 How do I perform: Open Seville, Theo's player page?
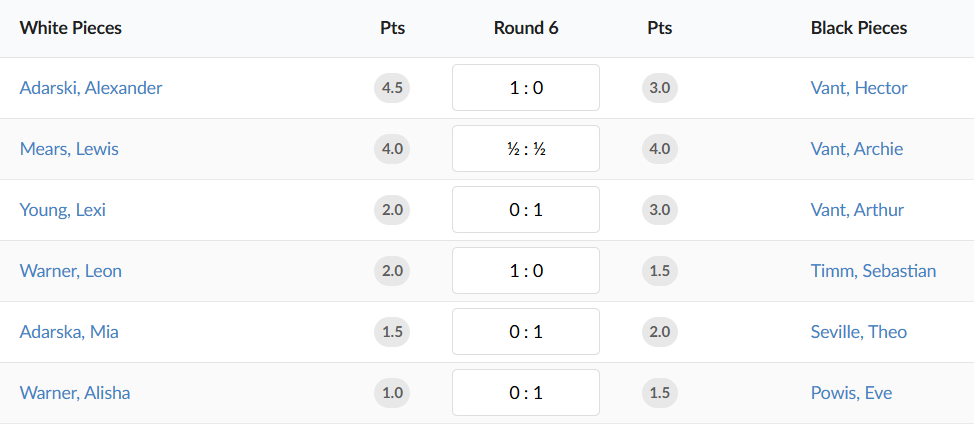tap(859, 332)
